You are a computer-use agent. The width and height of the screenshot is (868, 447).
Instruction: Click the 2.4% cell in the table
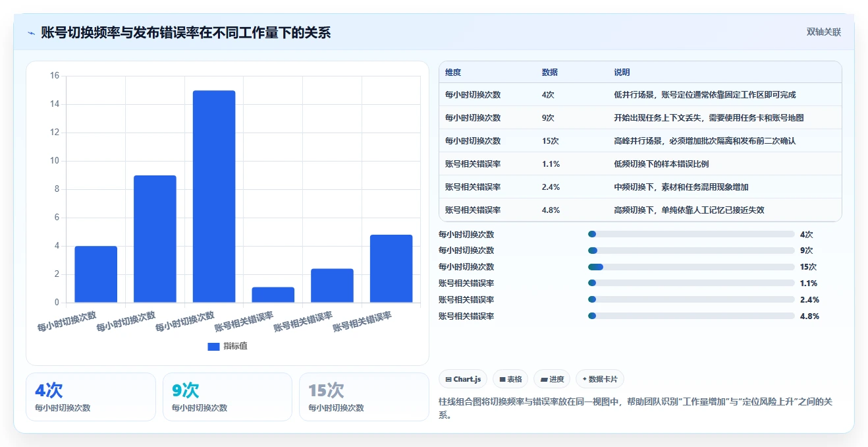pyautogui.click(x=551, y=187)
